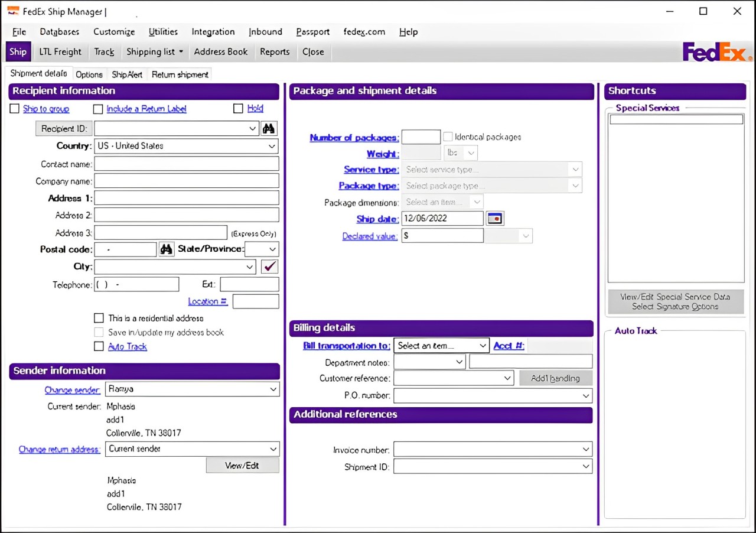This screenshot has width=756, height=533.
Task: Open the Help menu
Action: tap(408, 32)
